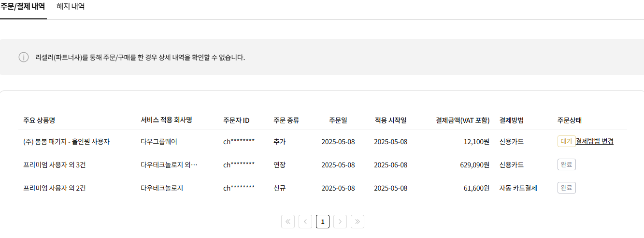Click the 주문일 column header
This screenshot has width=644, height=238.
click(338, 120)
